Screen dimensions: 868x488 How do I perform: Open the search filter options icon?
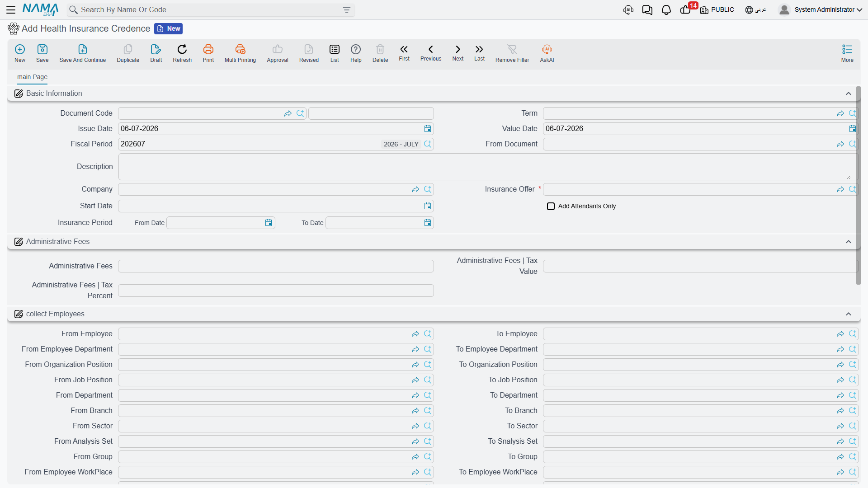pos(346,10)
